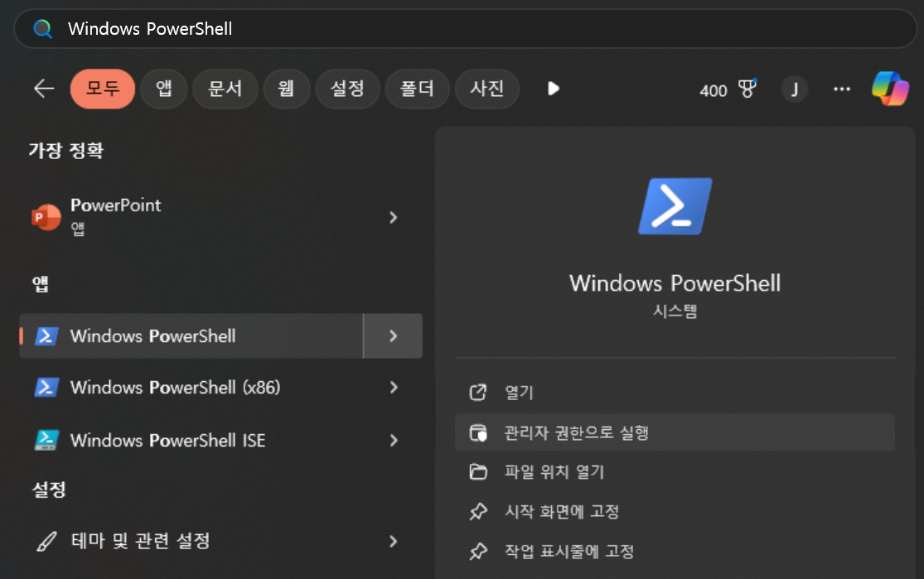Click the Windows PowerShell ISE icon
This screenshot has width=924, height=579.
[x=46, y=440]
